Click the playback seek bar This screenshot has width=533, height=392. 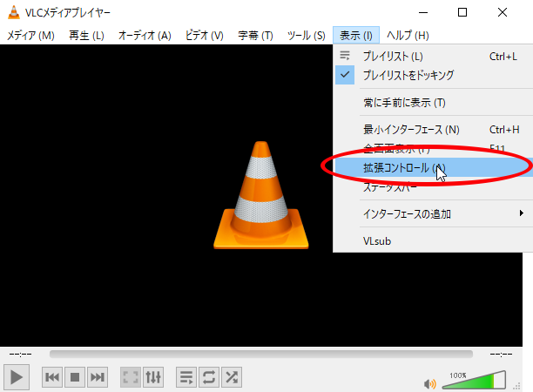tap(261, 355)
